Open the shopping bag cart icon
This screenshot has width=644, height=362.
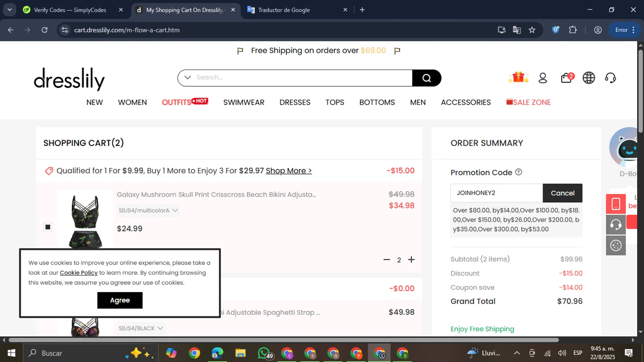coord(567,78)
